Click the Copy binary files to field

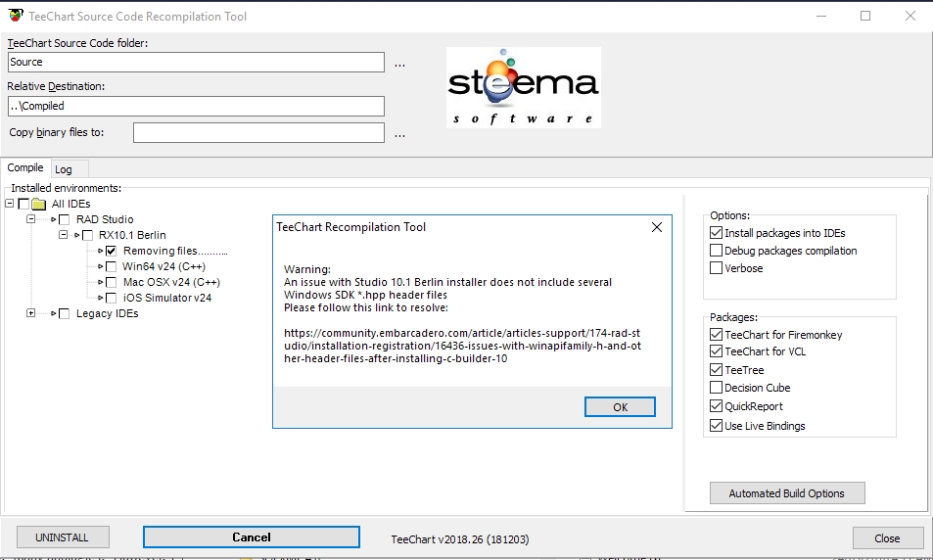point(258,133)
